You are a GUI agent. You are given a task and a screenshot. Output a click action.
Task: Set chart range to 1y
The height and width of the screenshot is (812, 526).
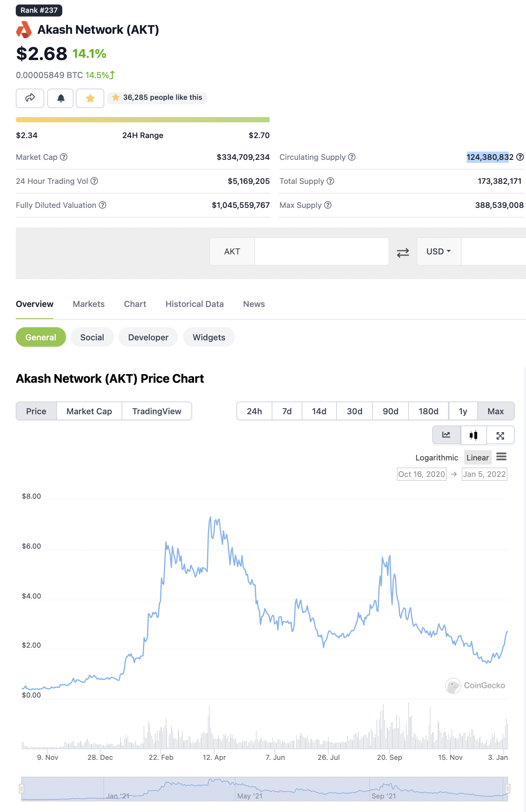point(463,411)
